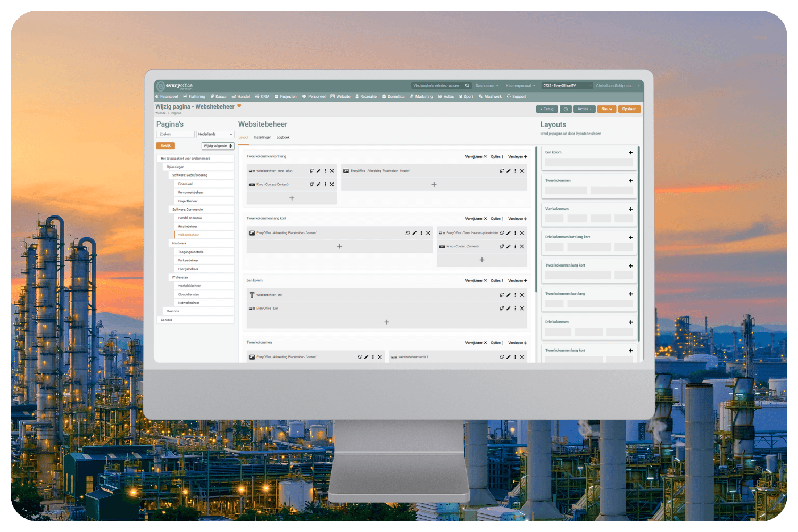Remove the 'websitebeheer - titel' block with X

pyautogui.click(x=522, y=295)
